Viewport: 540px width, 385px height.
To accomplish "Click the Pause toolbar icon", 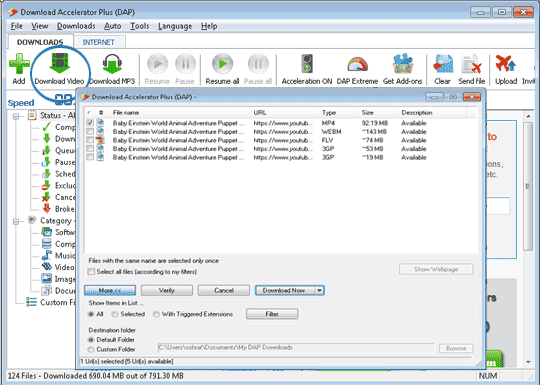I will (185, 64).
